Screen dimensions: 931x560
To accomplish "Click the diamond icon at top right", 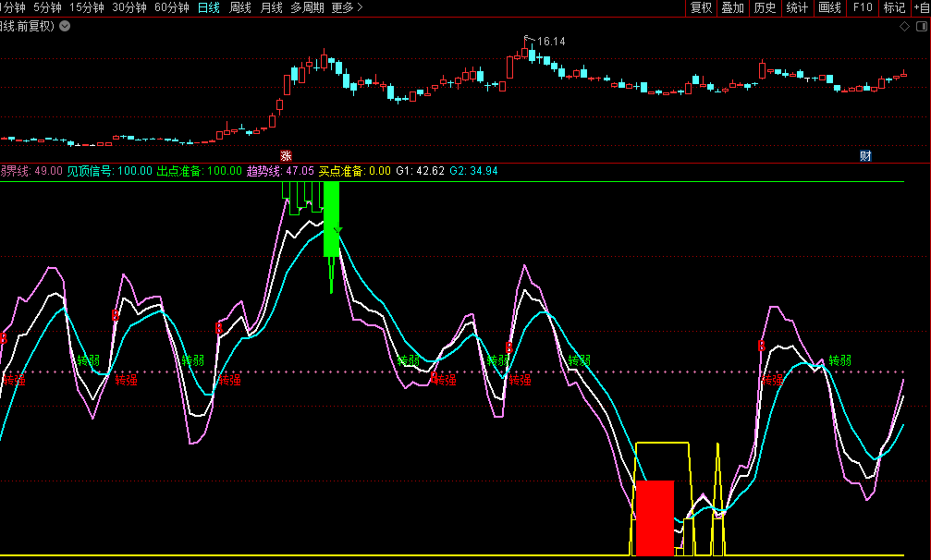I will click(x=904, y=27).
